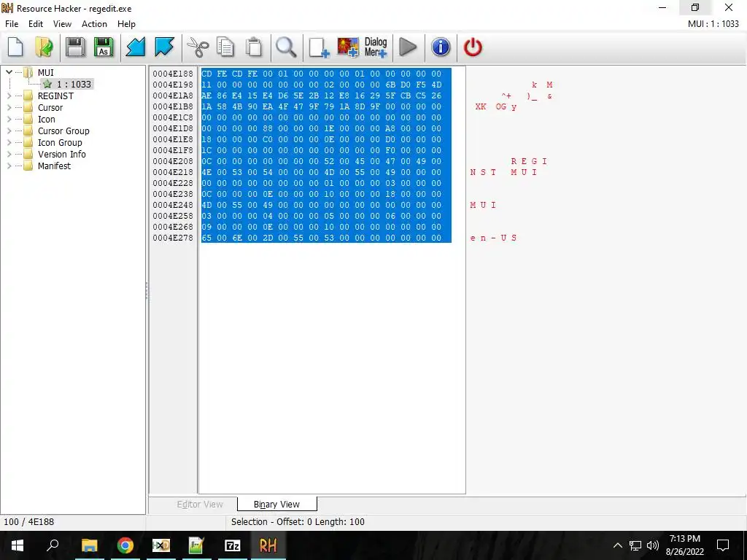The width and height of the screenshot is (747, 560).
Task: Expand the Version Info folder
Action: 9,155
